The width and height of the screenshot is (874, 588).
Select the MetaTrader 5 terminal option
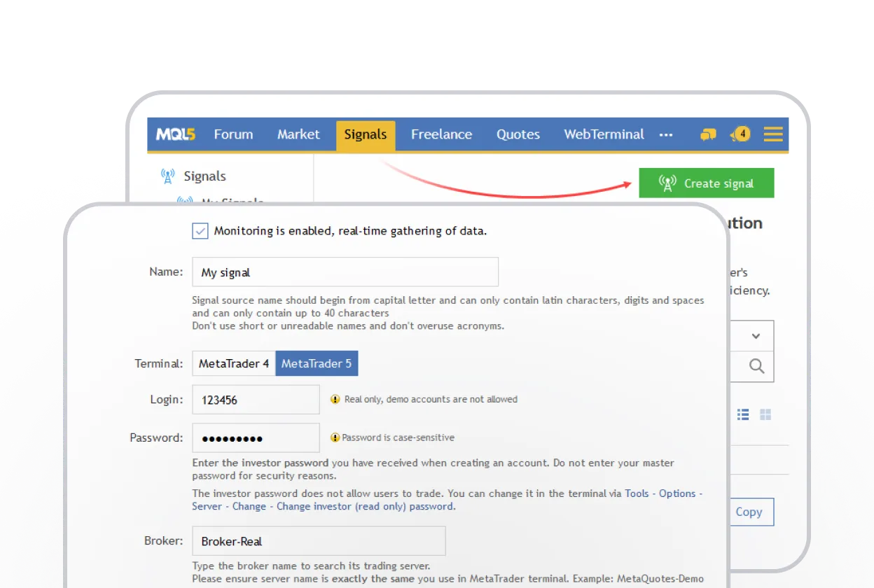click(317, 363)
